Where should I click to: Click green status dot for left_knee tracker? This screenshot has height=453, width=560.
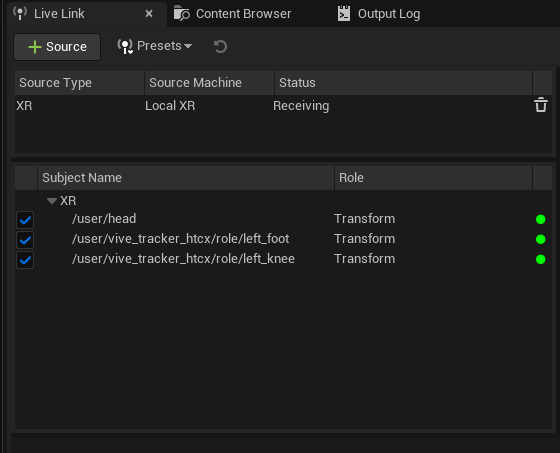540,259
